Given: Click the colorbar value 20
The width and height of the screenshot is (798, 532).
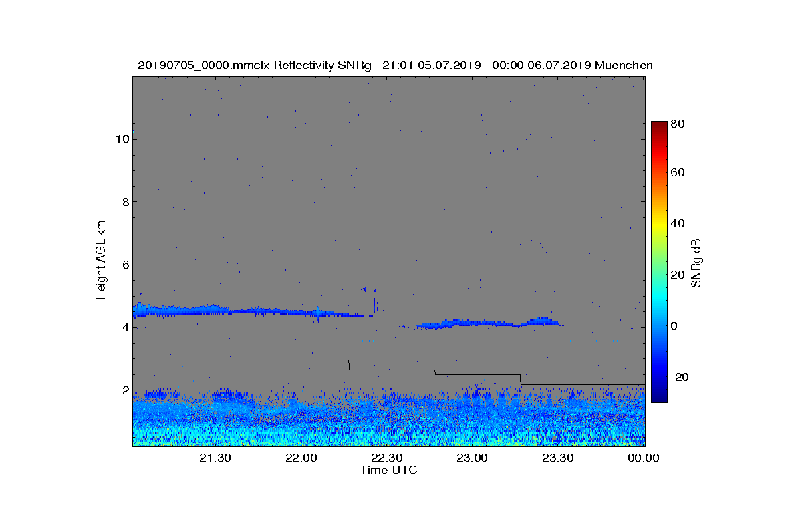Looking at the screenshot, I should [x=678, y=275].
